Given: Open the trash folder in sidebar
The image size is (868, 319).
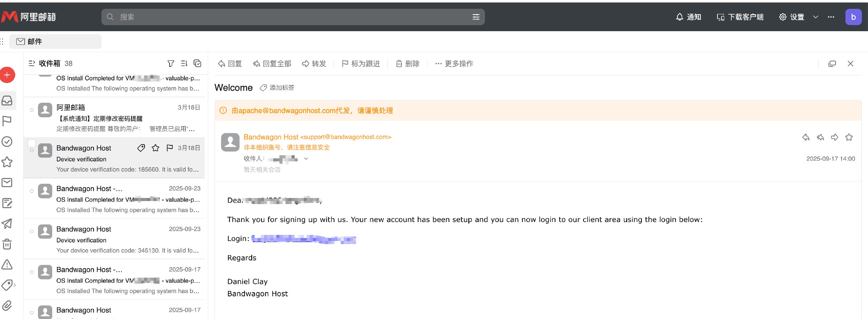Looking at the screenshot, I should [7, 244].
